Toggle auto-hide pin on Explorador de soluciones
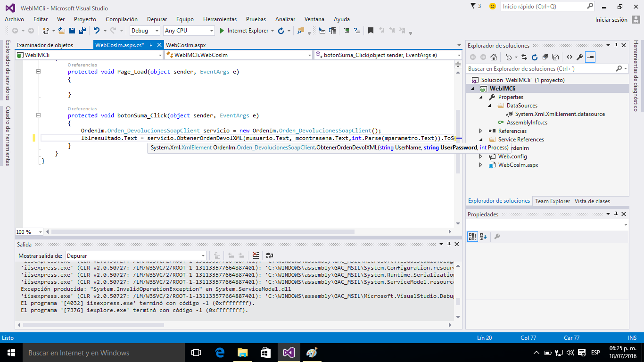 pyautogui.click(x=615, y=45)
